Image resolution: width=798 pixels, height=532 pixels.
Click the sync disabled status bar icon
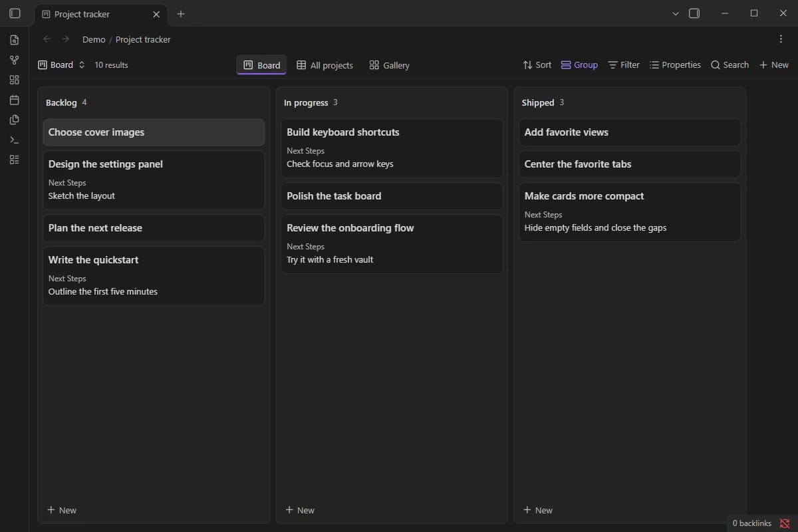pyautogui.click(x=785, y=523)
